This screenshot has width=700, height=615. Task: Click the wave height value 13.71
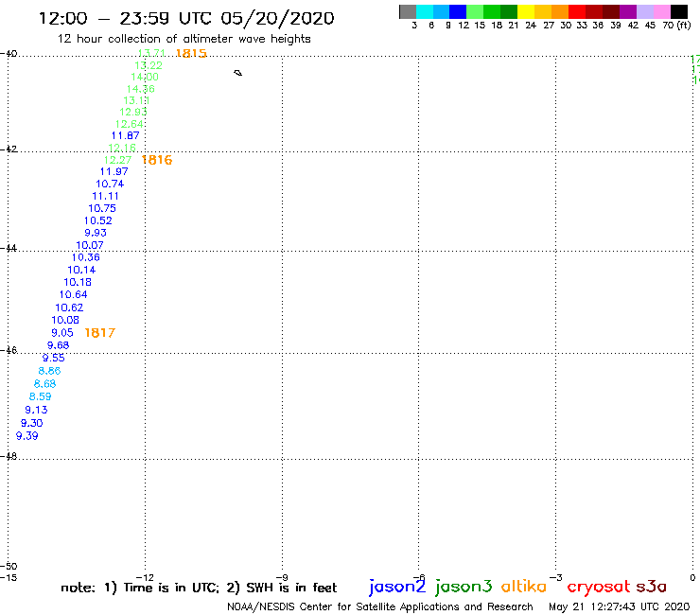(151, 53)
